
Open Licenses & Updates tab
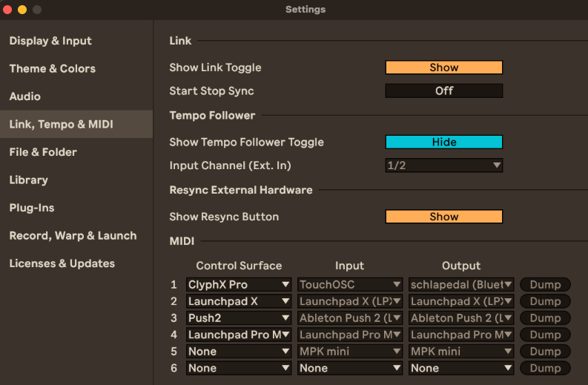pyautogui.click(x=62, y=263)
